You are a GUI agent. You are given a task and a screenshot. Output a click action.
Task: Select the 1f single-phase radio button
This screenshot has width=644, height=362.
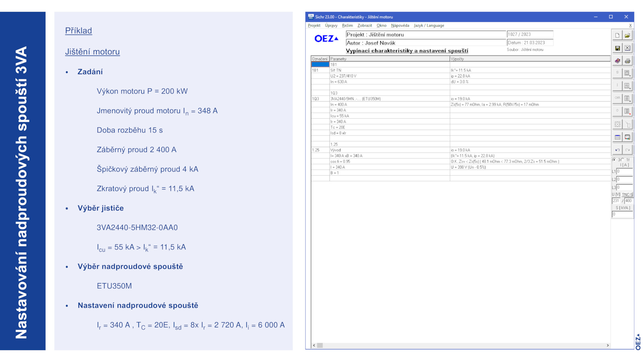[623, 160]
